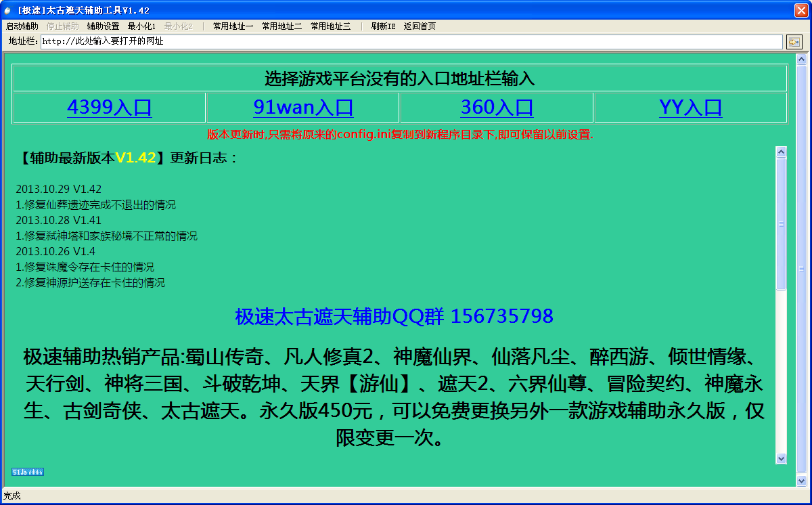This screenshot has height=505, width=812.
Task: Click the text '2013.10.28 V1.41'
Action: (59, 220)
